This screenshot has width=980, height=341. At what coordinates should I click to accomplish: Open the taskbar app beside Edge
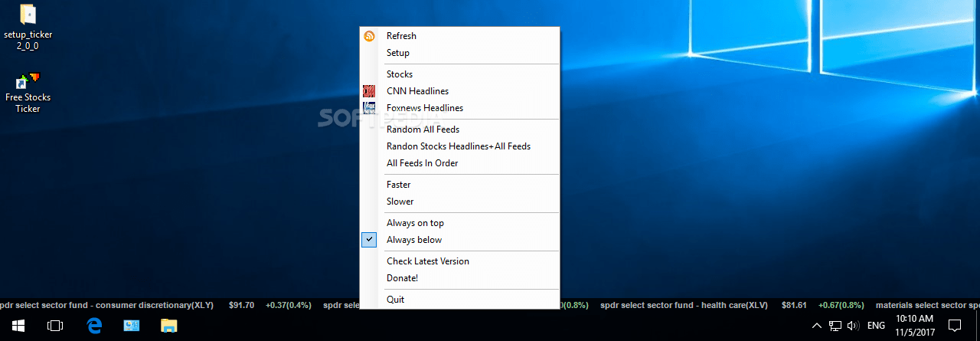click(x=132, y=326)
